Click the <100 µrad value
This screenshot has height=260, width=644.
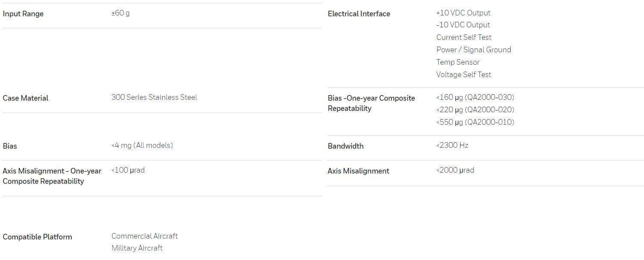pos(128,170)
